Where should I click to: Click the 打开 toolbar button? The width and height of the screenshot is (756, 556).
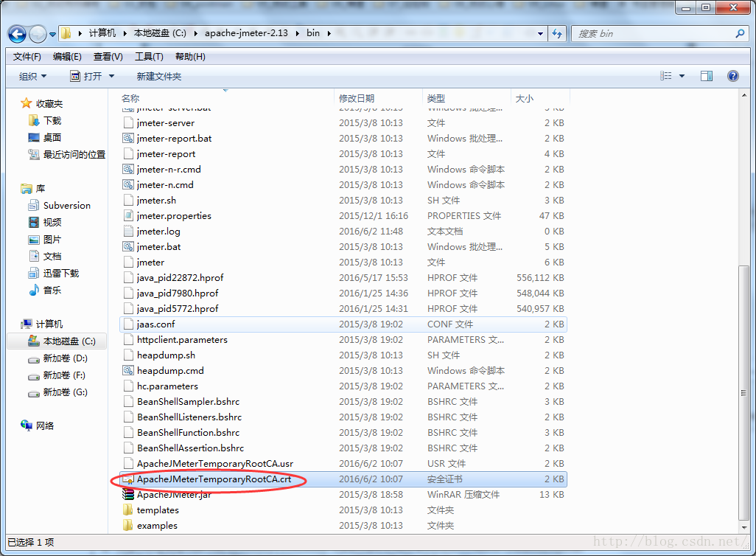86,76
